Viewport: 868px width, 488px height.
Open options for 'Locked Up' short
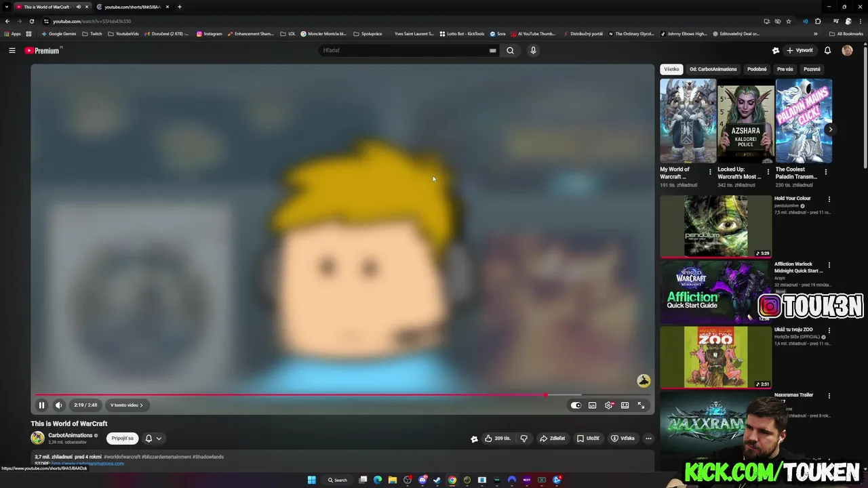768,172
